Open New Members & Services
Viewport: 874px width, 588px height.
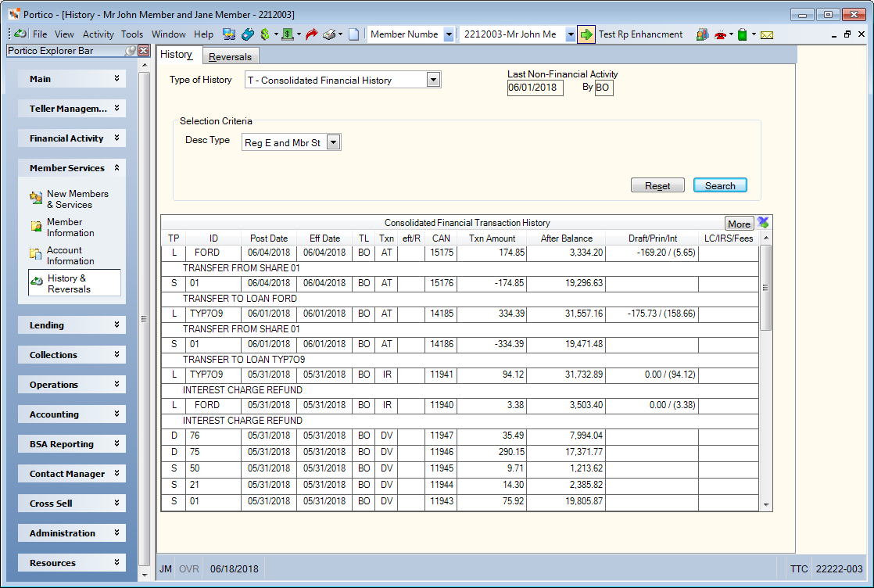tap(70, 199)
